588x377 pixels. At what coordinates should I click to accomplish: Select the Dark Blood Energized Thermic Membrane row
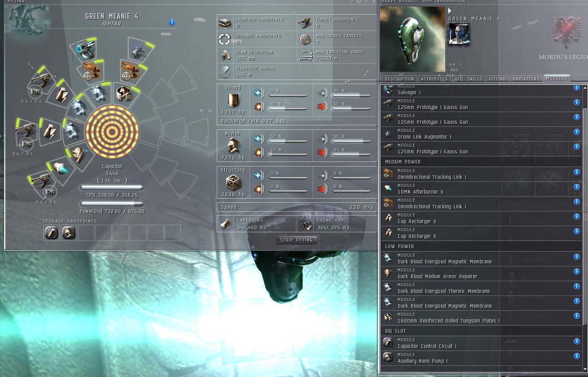pyautogui.click(x=481, y=288)
